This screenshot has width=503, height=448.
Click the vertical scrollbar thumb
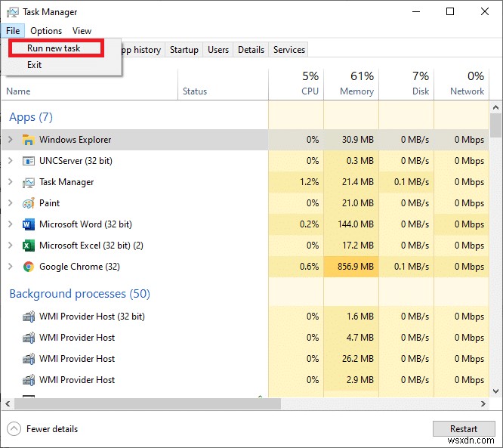495,125
